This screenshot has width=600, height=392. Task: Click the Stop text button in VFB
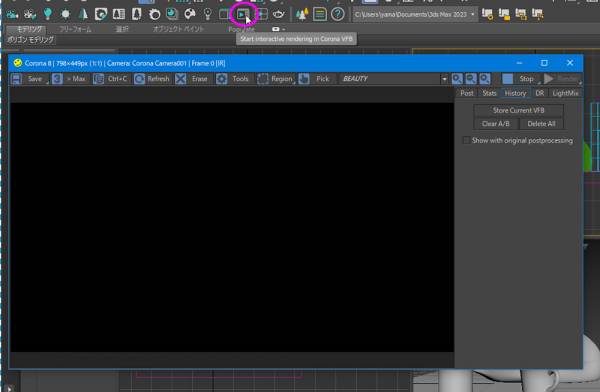click(527, 79)
